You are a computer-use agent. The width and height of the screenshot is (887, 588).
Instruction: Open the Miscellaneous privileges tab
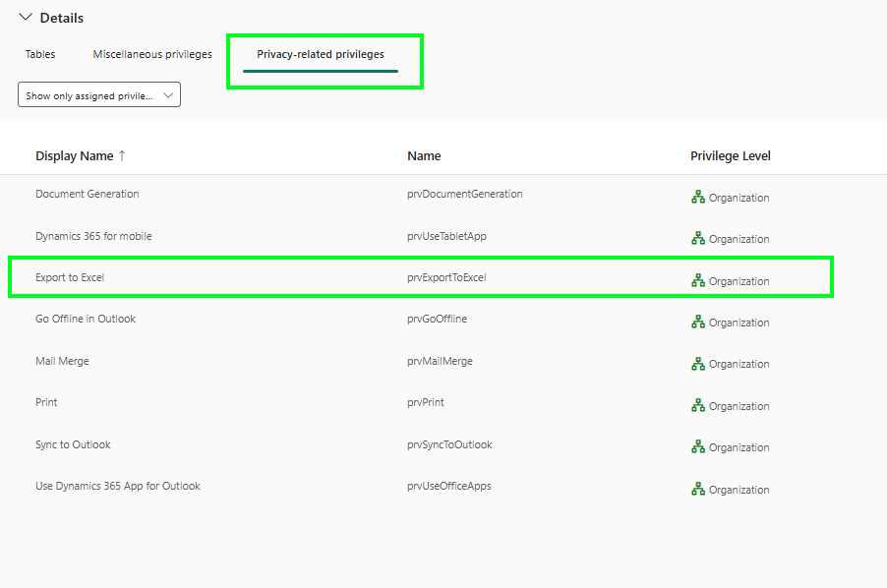[152, 54]
